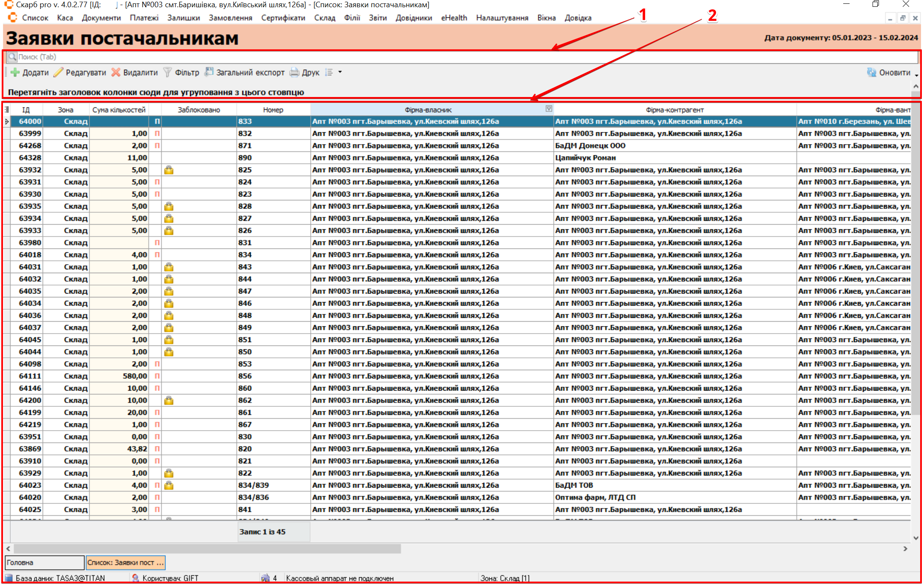Open the list view dropdown arrow after Друк
The image size is (924, 585).
340,72
